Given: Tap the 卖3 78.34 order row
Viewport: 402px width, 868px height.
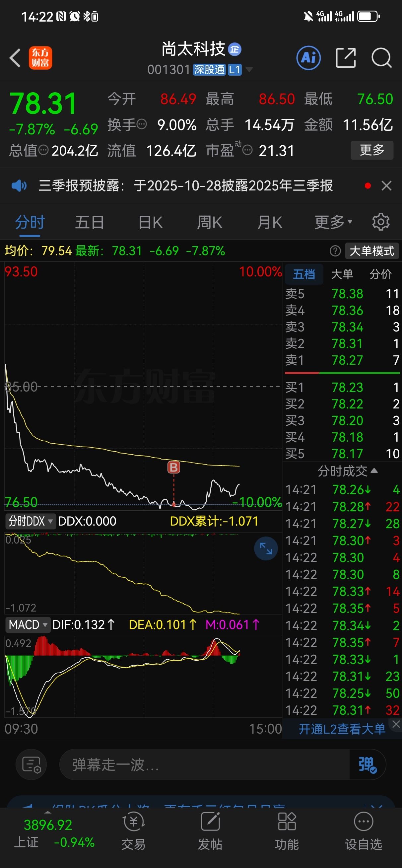Looking at the screenshot, I should (342, 327).
